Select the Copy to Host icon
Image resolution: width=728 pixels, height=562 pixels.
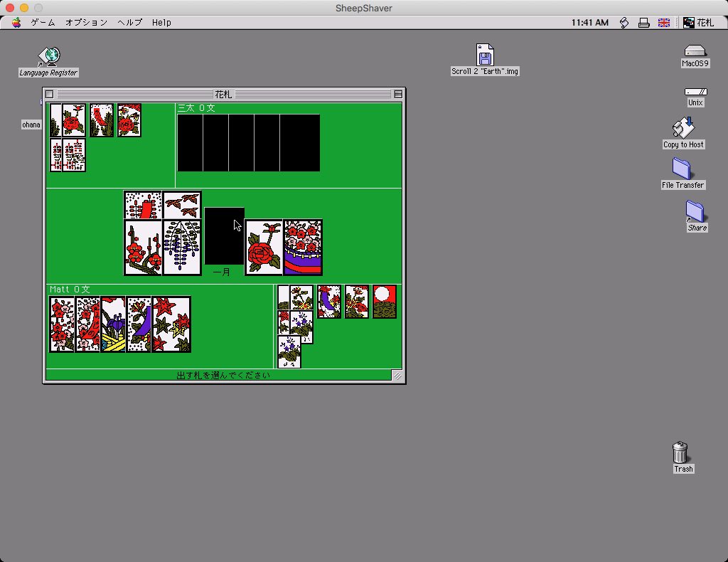(683, 133)
